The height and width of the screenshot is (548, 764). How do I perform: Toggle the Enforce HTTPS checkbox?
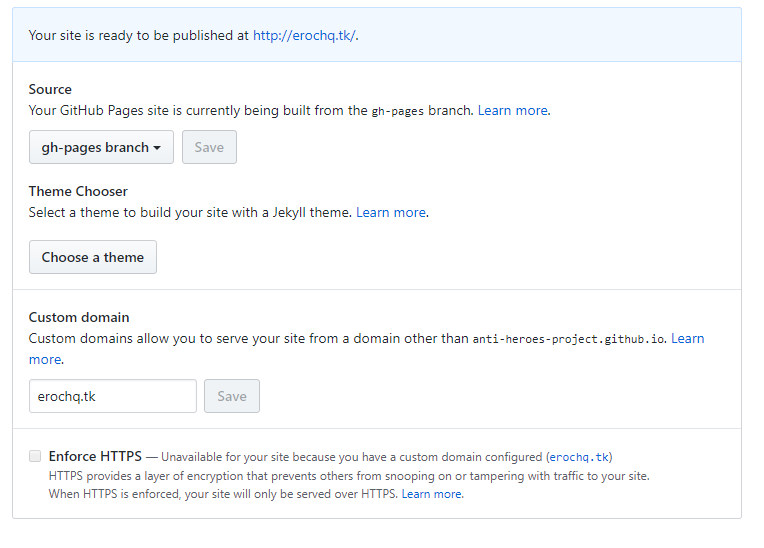click(35, 456)
